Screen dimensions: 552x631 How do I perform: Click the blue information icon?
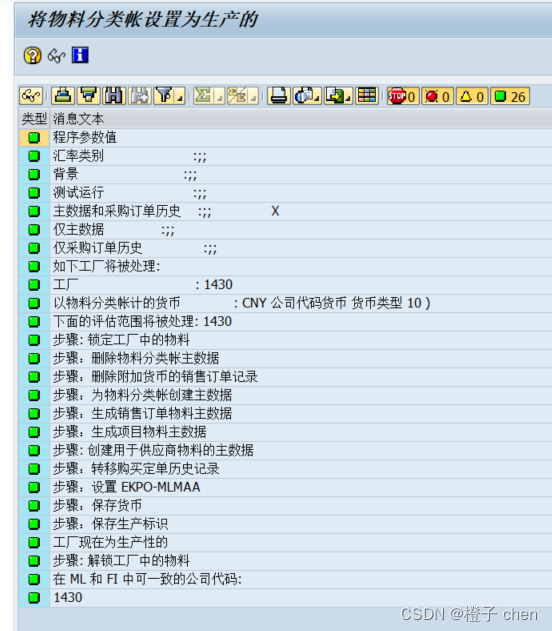pos(80,55)
